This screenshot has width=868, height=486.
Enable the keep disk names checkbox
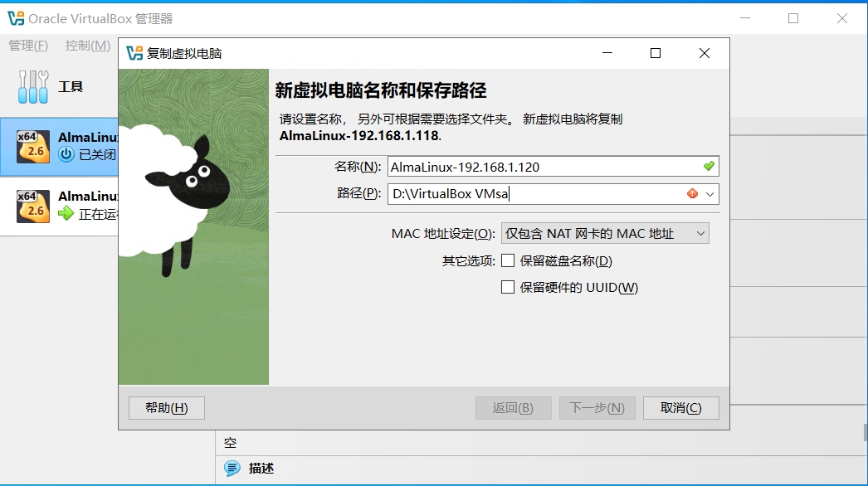click(508, 260)
